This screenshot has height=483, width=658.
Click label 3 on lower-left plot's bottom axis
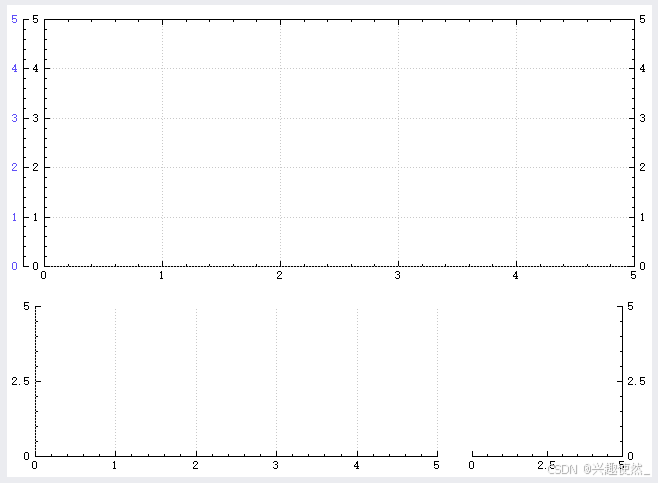[x=276, y=465]
